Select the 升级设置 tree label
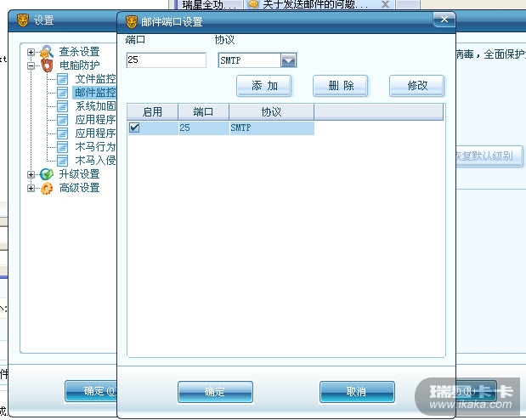The width and height of the screenshot is (526, 420). (80, 174)
